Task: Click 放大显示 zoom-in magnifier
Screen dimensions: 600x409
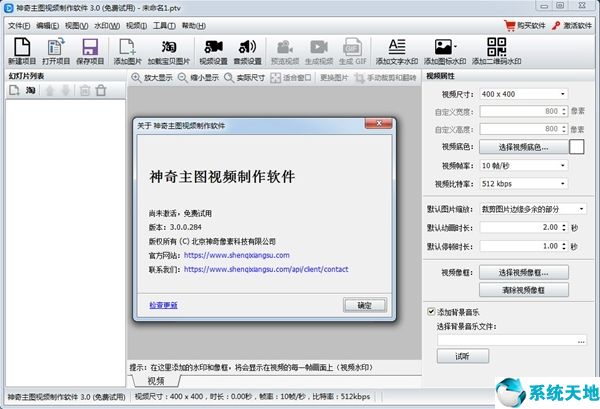Action: (136, 78)
